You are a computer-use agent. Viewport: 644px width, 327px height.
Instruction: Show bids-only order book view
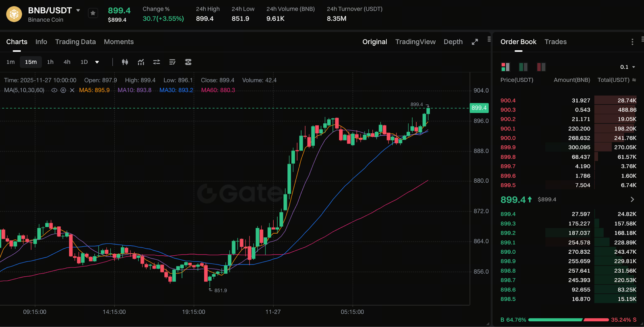pos(523,67)
